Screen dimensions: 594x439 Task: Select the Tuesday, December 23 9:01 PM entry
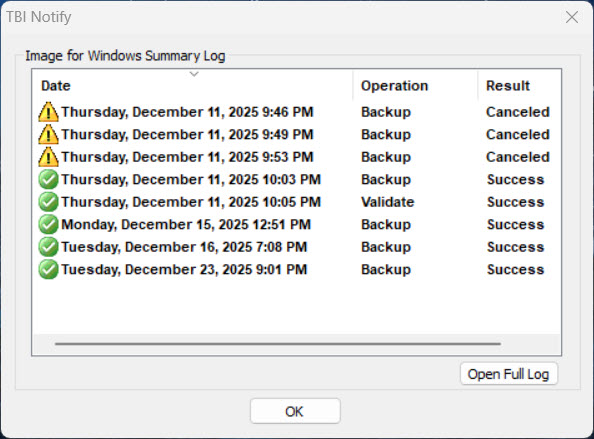(296, 269)
